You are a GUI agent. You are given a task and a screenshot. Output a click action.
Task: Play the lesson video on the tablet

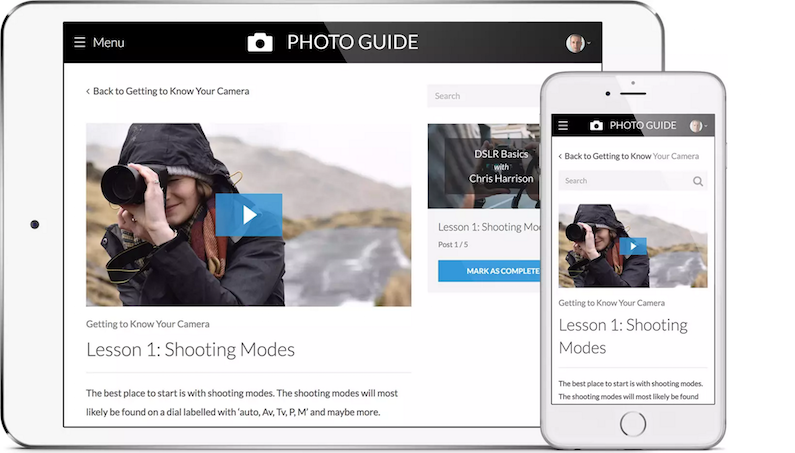point(249,215)
